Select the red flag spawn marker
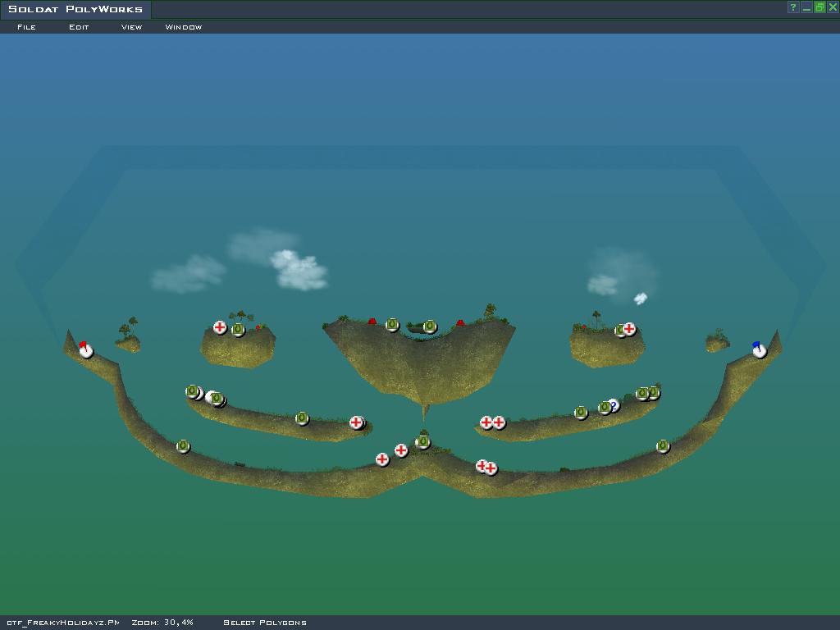 click(x=86, y=351)
